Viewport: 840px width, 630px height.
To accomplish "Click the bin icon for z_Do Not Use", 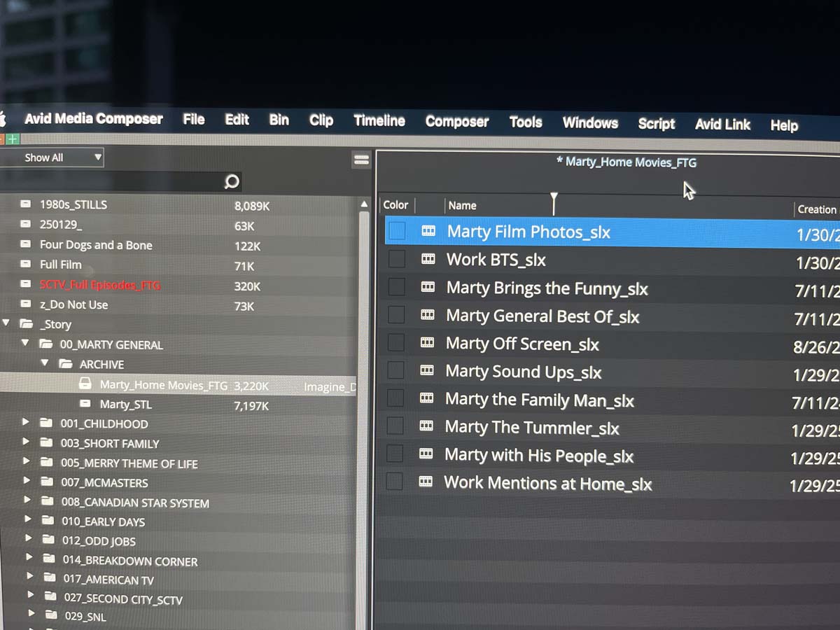I will pyautogui.click(x=26, y=304).
